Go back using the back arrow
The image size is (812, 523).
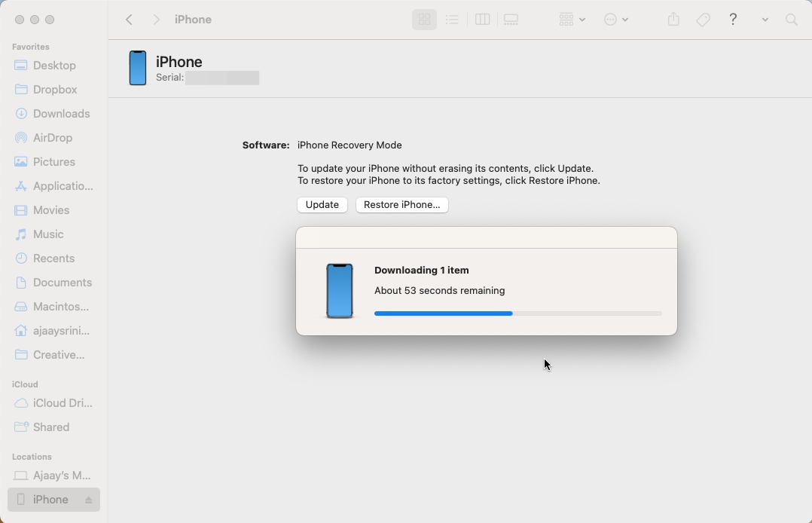(129, 20)
